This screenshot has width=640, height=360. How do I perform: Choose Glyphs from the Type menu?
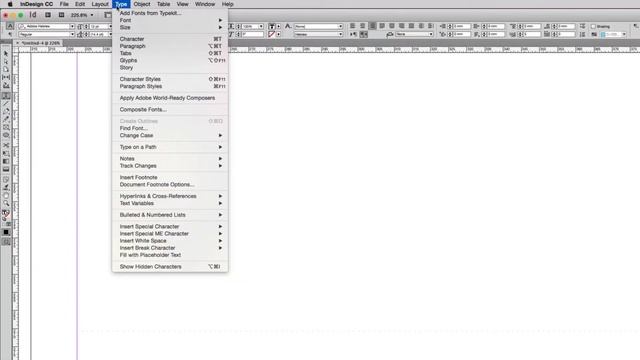pyautogui.click(x=170, y=60)
